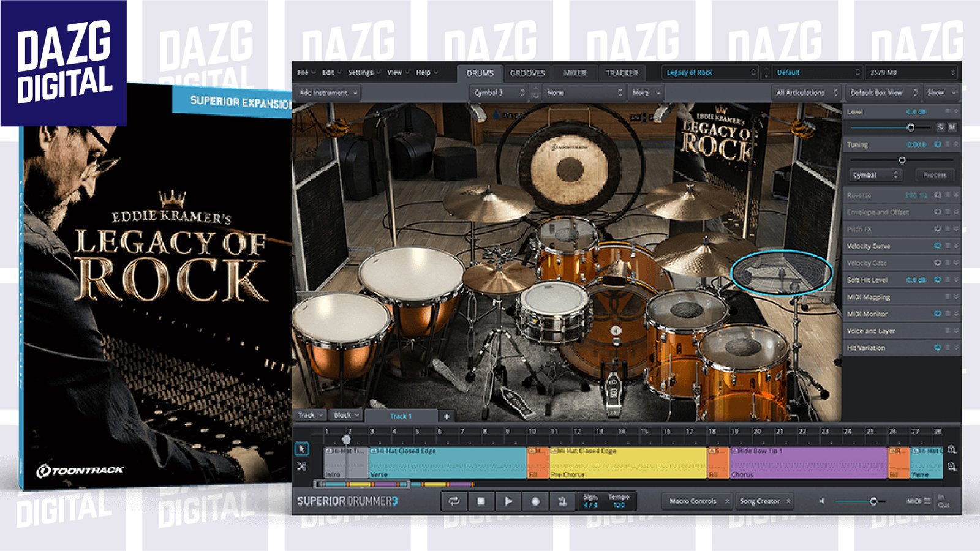The width and height of the screenshot is (980, 551).
Task: Open the Settings menu
Action: (x=364, y=72)
